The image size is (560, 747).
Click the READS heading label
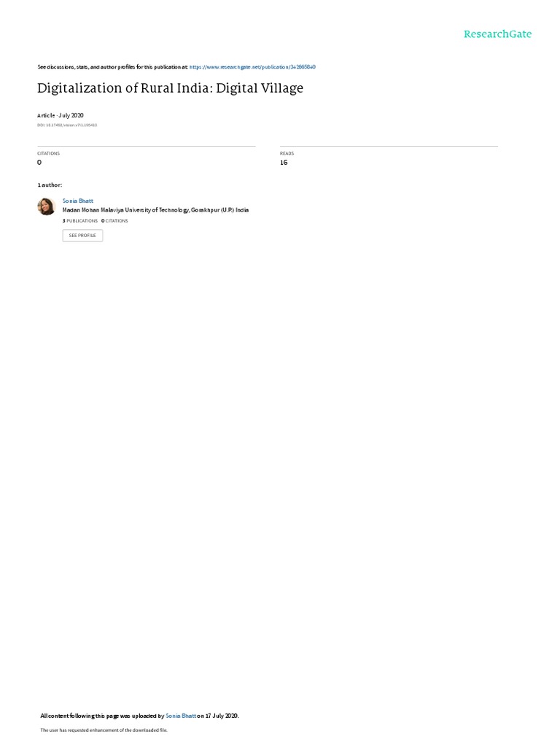[287, 153]
